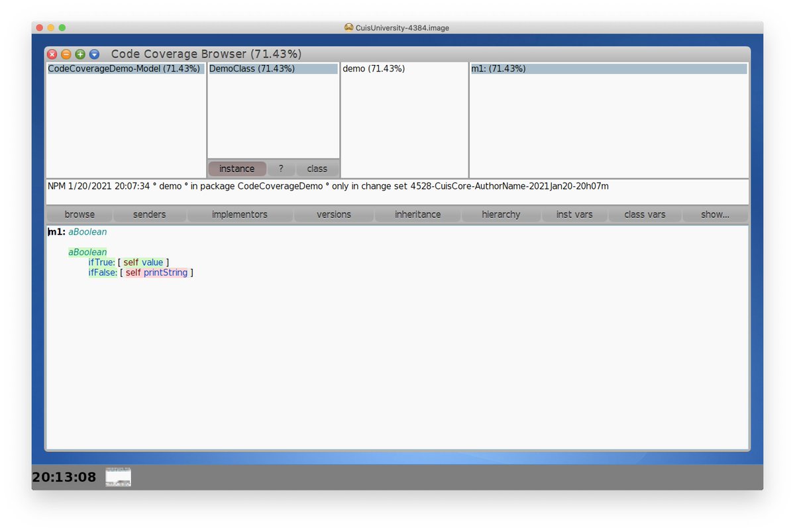Image resolution: width=795 pixels, height=532 pixels.
Task: Click the ifFalse: keyword in code
Action: [103, 272]
